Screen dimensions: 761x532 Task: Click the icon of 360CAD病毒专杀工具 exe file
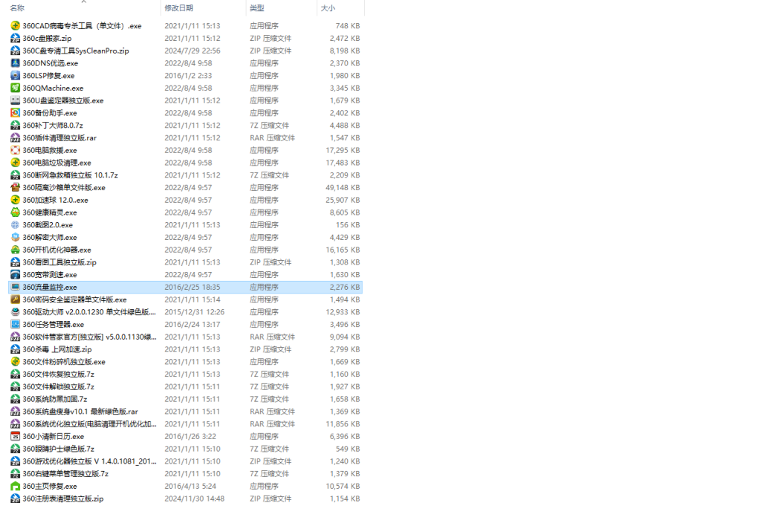(x=15, y=26)
